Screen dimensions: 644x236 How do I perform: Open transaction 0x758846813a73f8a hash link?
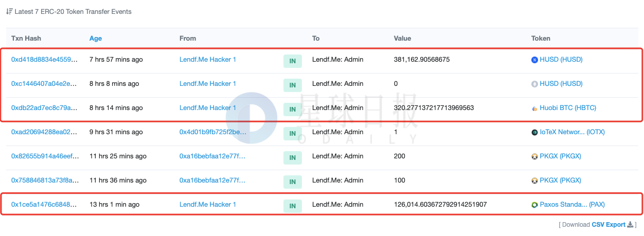[45, 180]
